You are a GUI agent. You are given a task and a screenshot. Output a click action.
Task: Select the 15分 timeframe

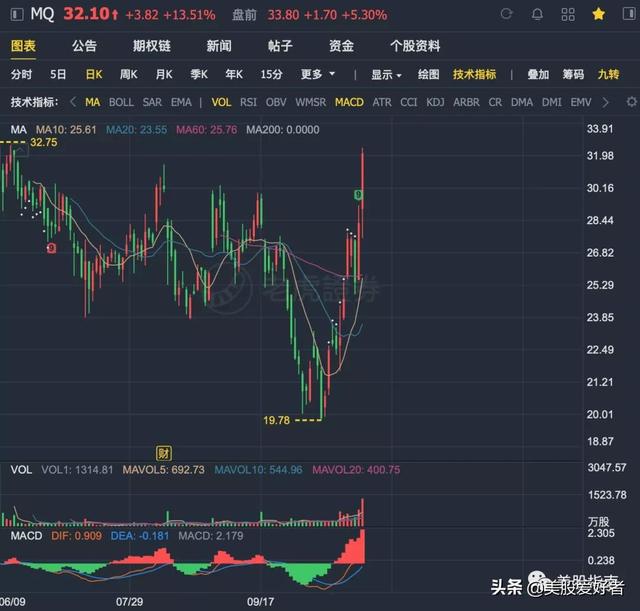pyautogui.click(x=271, y=74)
